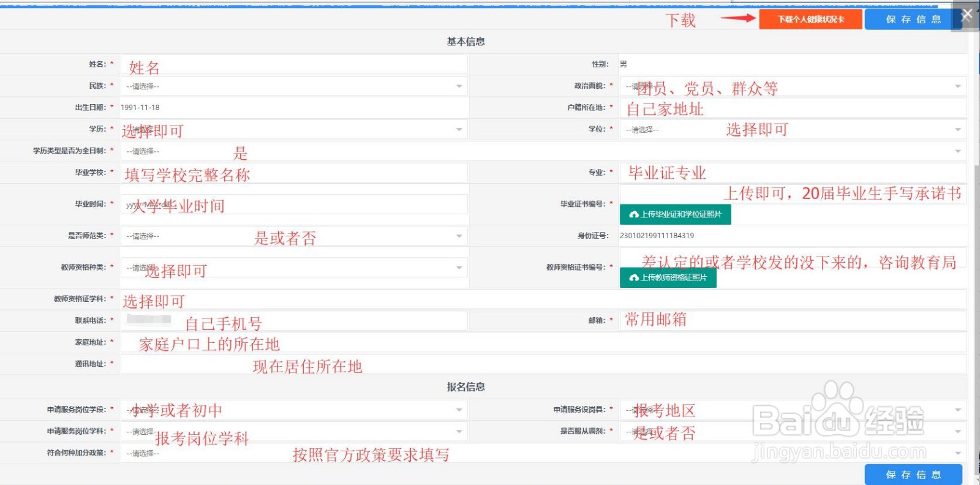Open the 是否师范类 dropdown
Image resolution: width=980 pixels, height=485 pixels.
tap(294, 236)
